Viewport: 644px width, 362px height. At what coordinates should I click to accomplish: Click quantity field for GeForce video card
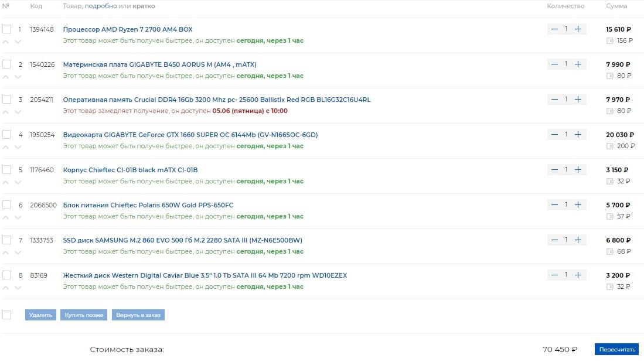(x=566, y=135)
